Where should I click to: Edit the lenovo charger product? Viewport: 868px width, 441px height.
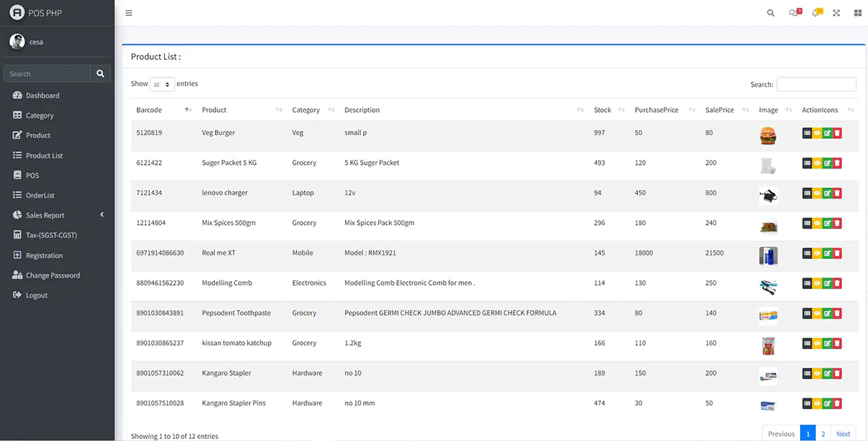point(827,193)
